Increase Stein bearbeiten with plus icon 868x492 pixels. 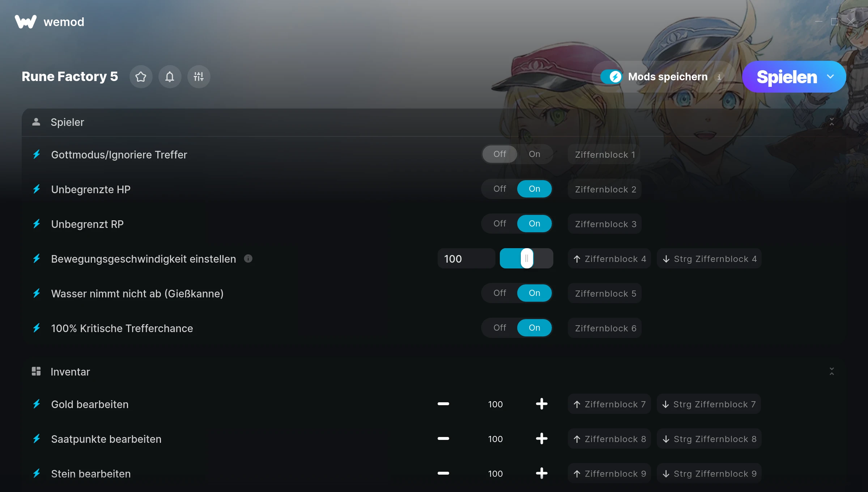click(541, 473)
